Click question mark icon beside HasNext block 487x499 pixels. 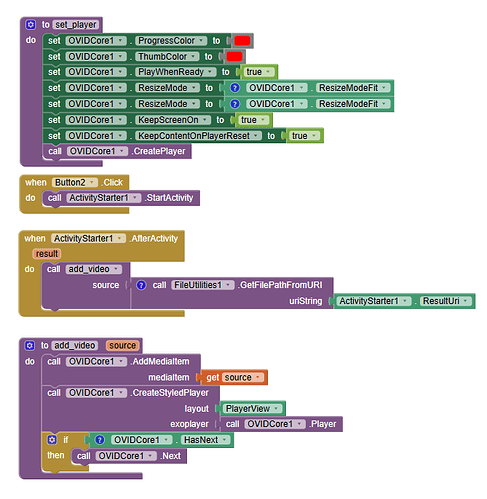99,440
